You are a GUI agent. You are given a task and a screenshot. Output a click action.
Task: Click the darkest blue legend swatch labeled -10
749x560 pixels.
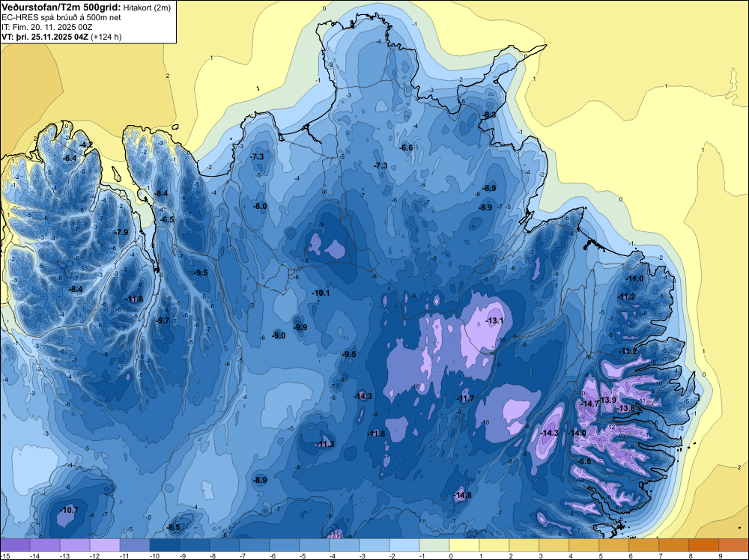[x=165, y=545]
